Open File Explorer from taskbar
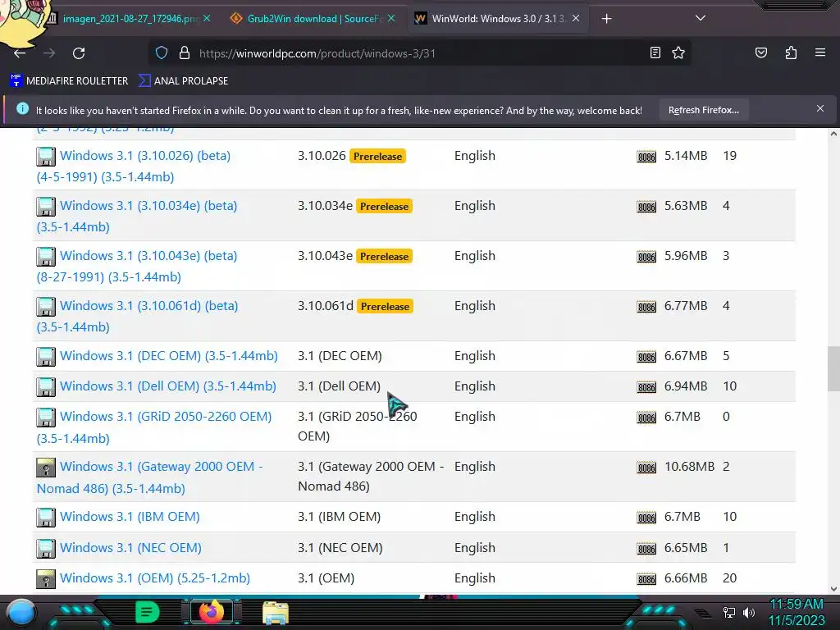Screen dimensions: 840x630 (276, 613)
